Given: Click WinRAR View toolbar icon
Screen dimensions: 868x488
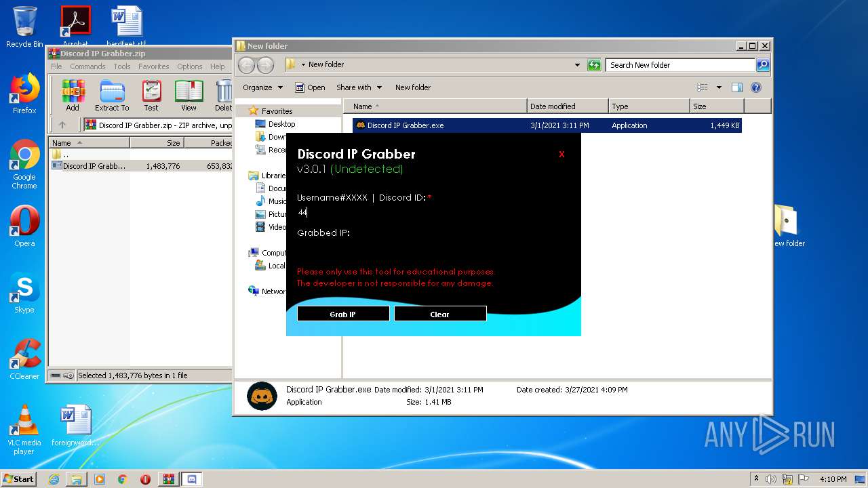Looking at the screenshot, I should pyautogui.click(x=189, y=95).
